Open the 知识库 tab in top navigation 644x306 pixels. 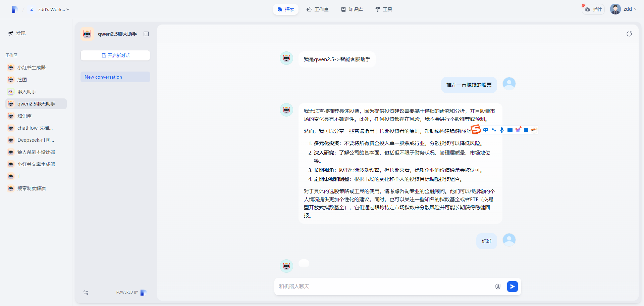click(x=352, y=9)
